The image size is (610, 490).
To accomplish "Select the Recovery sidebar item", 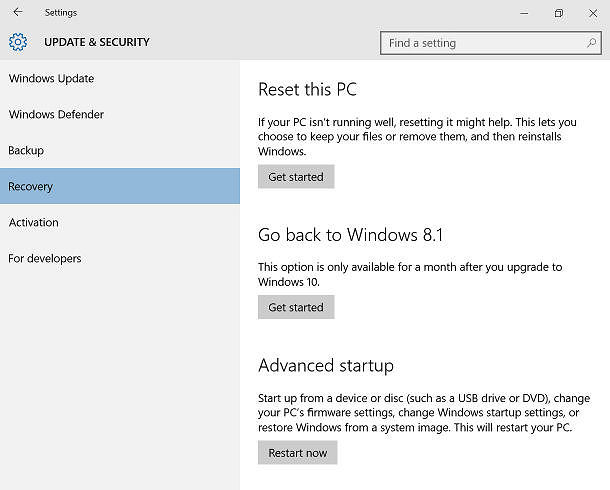I will (31, 187).
